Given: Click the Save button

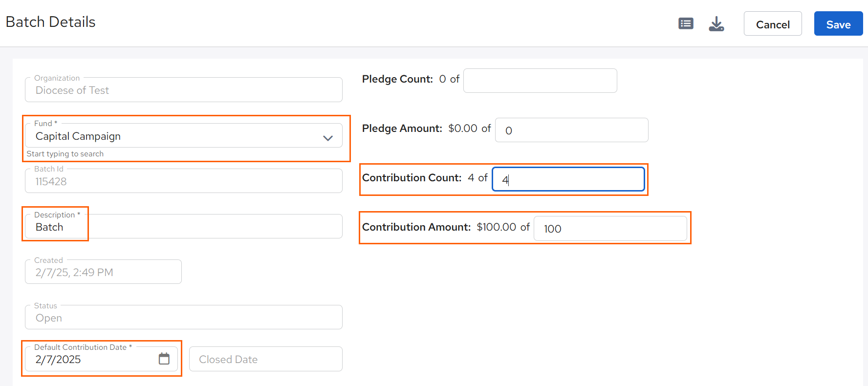Looking at the screenshot, I should pos(838,23).
